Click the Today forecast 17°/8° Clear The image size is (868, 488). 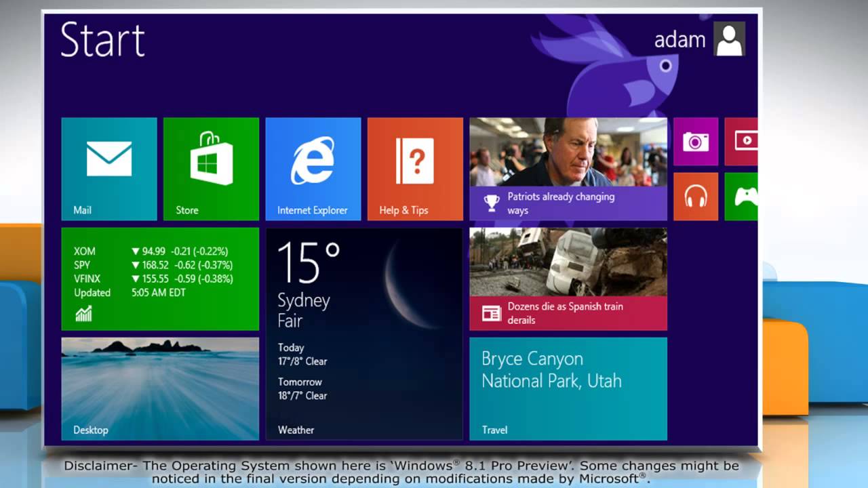point(302,354)
